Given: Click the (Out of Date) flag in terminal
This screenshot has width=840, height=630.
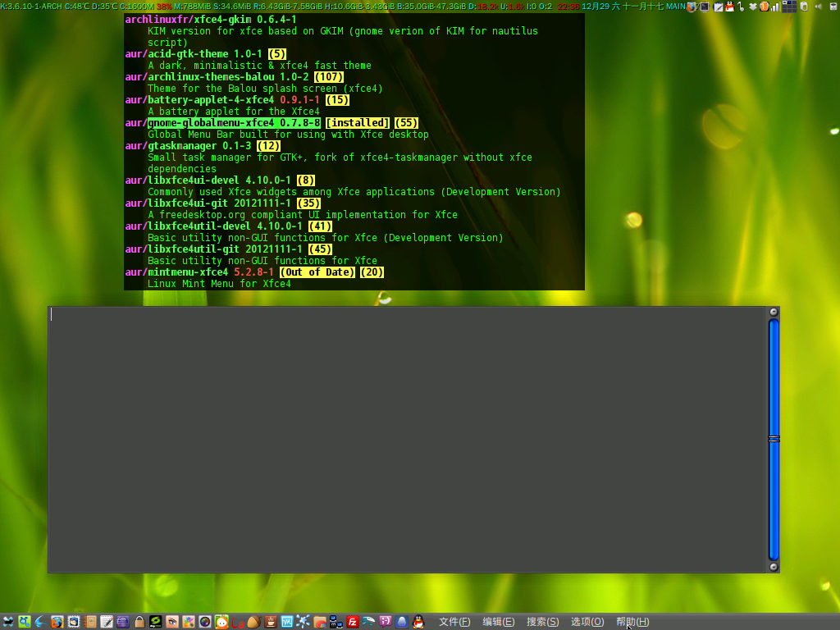Looking at the screenshot, I should tap(317, 272).
